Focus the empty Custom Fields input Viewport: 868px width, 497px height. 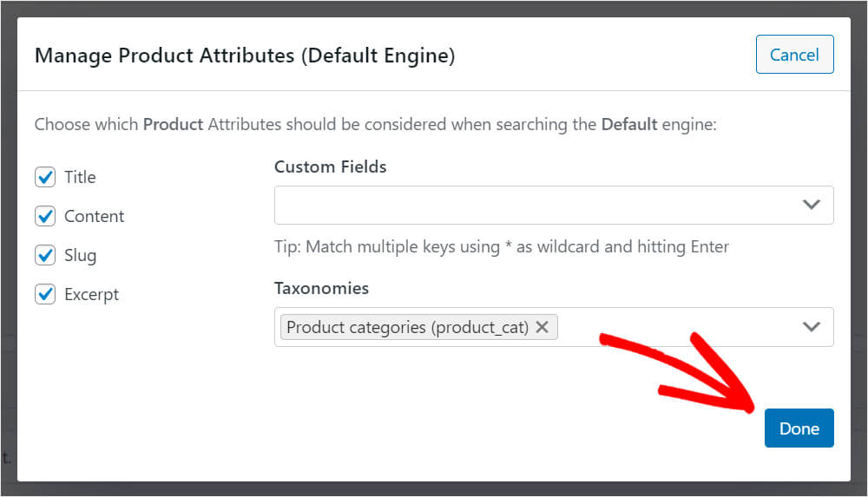(537, 205)
